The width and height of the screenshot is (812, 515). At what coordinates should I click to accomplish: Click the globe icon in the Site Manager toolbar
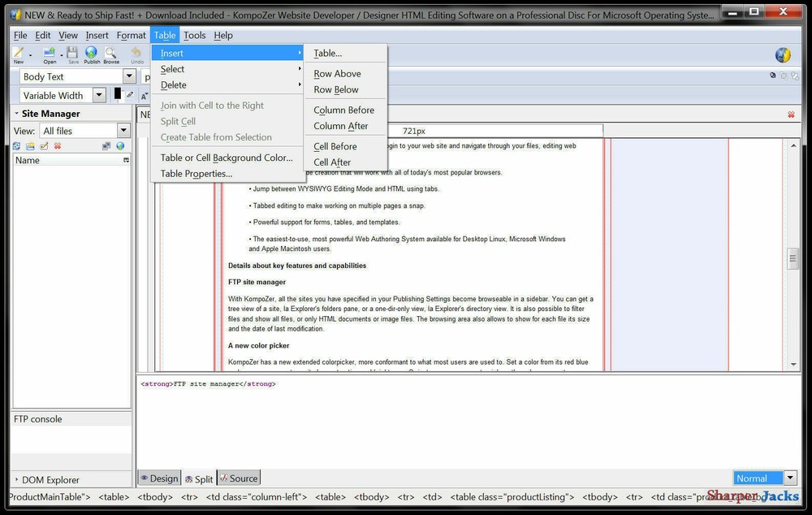120,145
